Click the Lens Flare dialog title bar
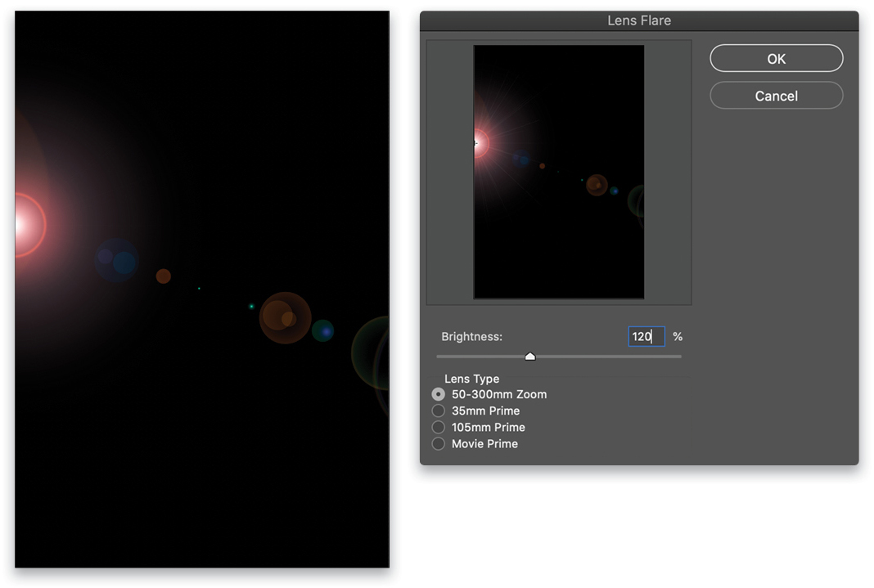The height and width of the screenshot is (588, 874). tap(639, 20)
